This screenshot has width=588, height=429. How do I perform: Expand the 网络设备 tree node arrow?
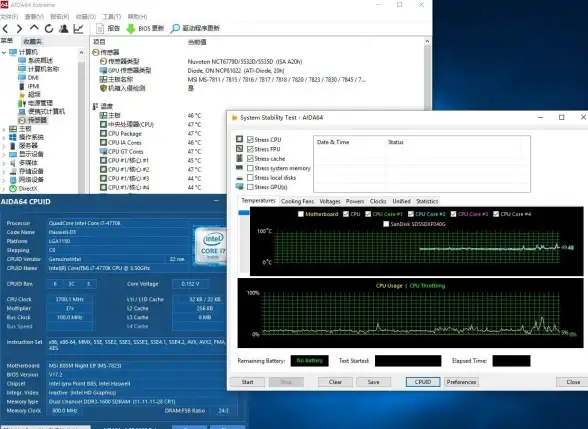click(x=4, y=180)
